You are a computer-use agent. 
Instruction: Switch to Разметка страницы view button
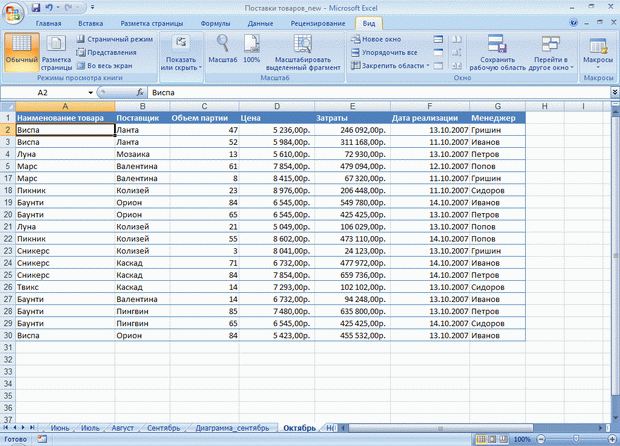click(x=57, y=52)
